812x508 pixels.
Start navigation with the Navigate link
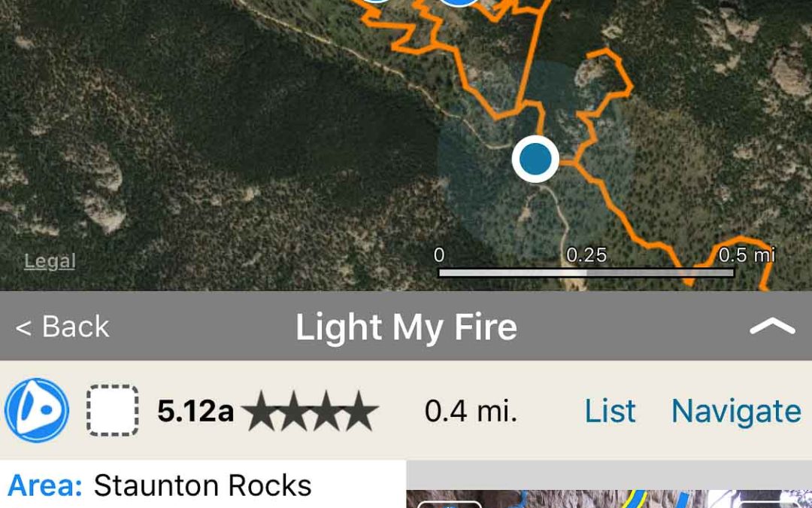click(x=735, y=411)
